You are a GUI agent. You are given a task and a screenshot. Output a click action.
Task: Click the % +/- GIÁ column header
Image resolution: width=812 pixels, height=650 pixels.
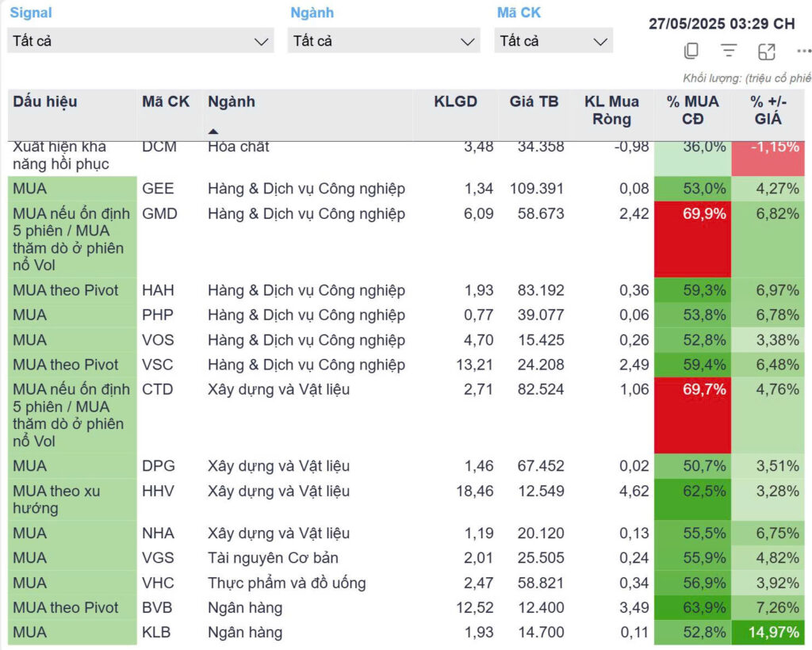tap(766, 110)
